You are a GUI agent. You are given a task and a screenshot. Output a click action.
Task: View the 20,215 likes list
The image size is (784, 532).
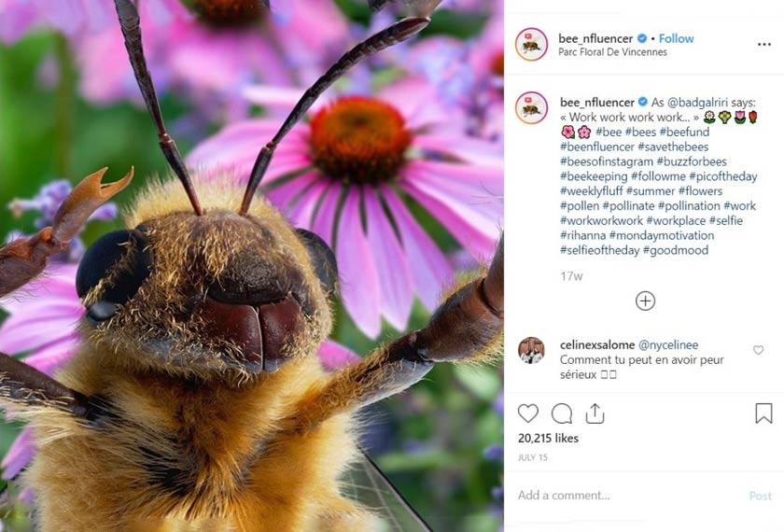[x=548, y=438]
